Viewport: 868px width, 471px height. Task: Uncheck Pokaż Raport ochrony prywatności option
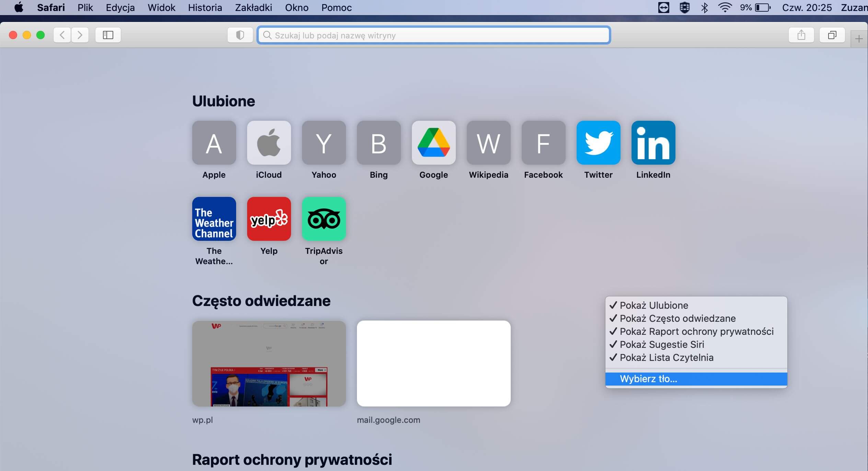pyautogui.click(x=696, y=331)
